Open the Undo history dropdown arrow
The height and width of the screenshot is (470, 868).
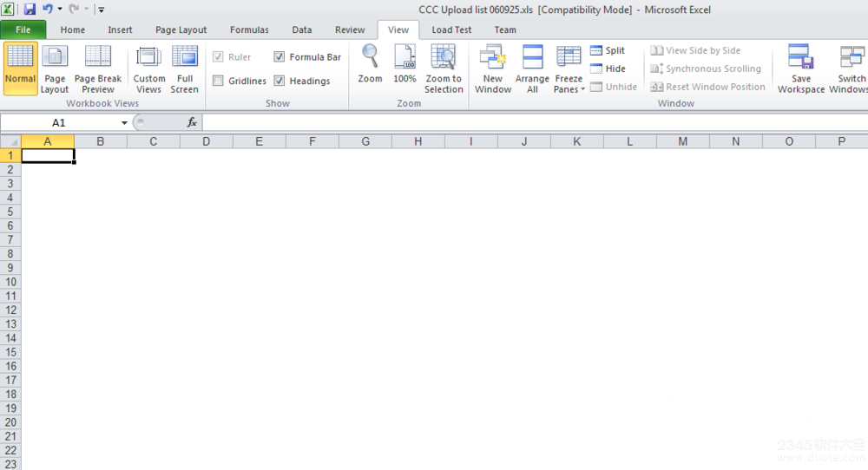pyautogui.click(x=60, y=9)
